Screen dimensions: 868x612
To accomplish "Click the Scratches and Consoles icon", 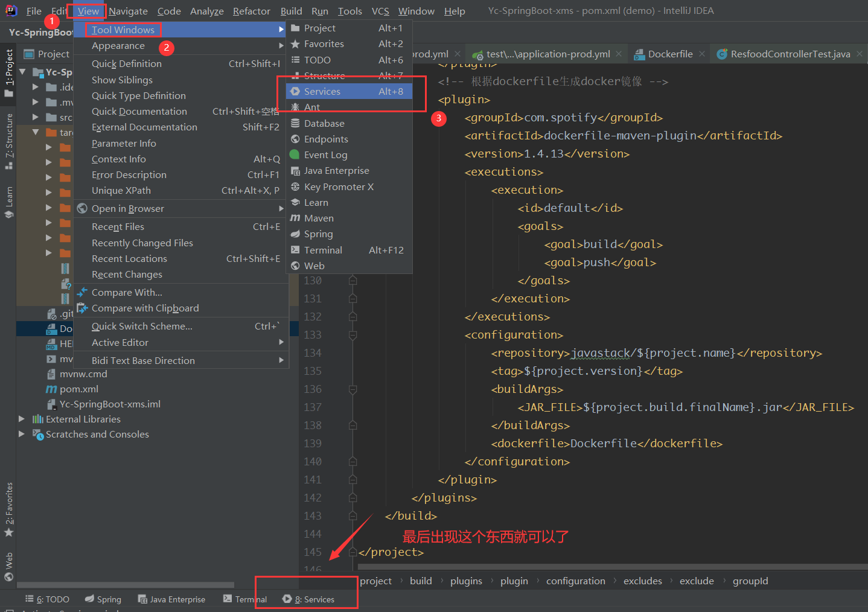I will tap(37, 434).
